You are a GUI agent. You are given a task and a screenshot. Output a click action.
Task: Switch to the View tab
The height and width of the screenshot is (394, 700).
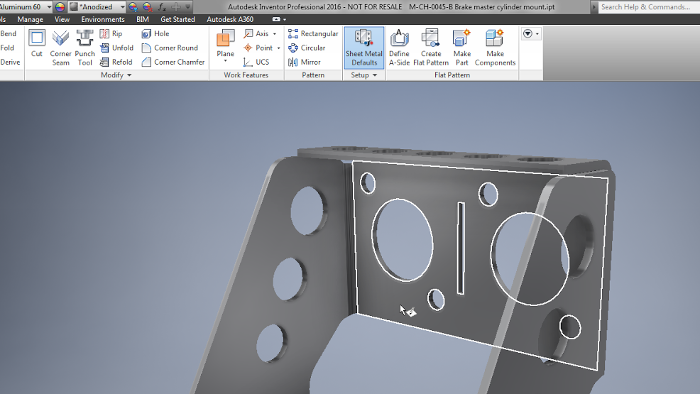coord(62,19)
